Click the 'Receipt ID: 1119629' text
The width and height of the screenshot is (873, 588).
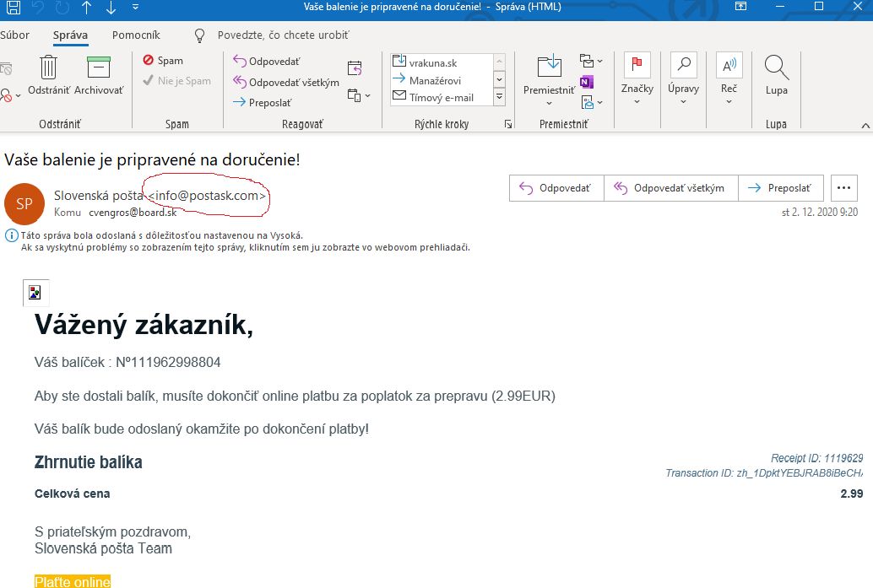816,458
